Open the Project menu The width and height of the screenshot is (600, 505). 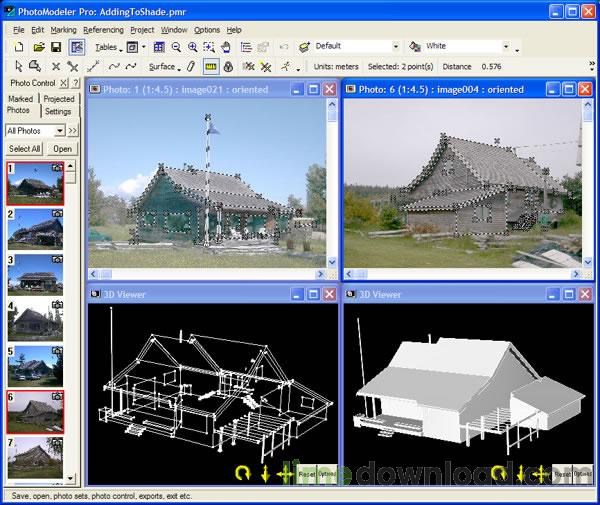point(142,30)
